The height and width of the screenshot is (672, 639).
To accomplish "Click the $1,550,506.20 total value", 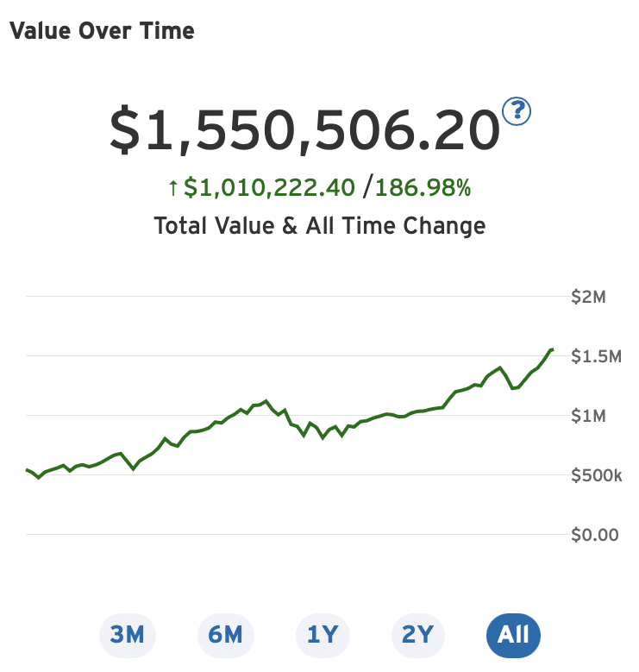I will coord(304,130).
